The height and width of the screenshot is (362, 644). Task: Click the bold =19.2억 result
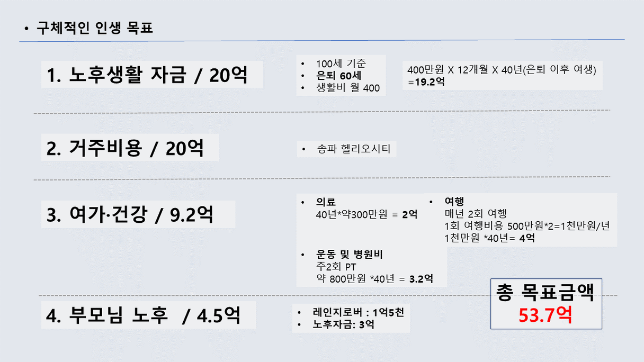click(x=426, y=82)
